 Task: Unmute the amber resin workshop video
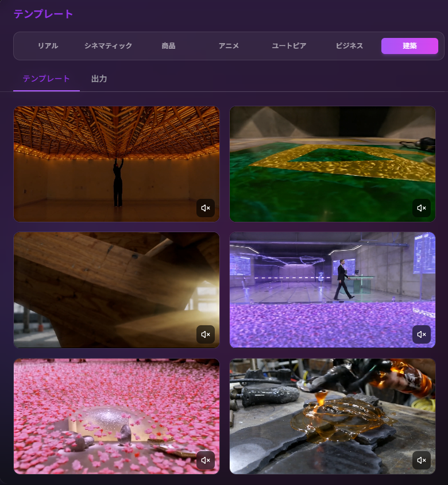(x=422, y=460)
